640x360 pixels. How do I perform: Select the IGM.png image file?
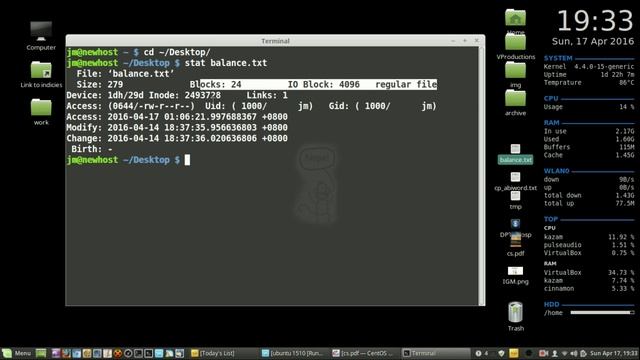point(515,276)
